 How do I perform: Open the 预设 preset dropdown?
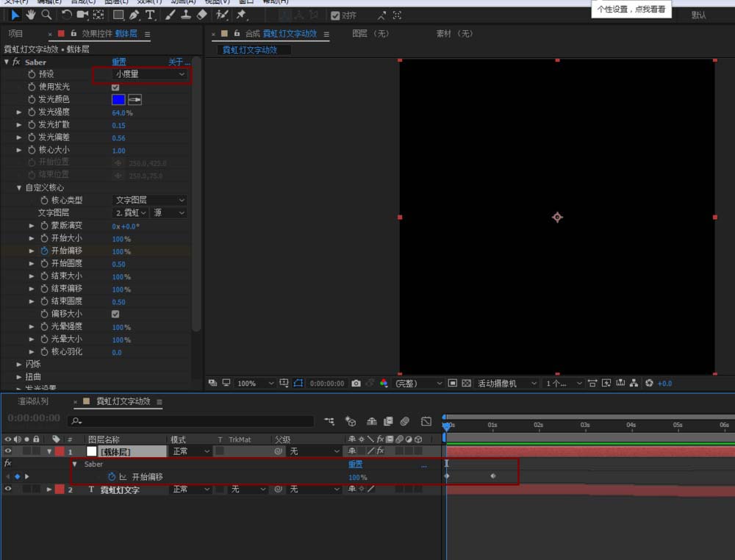coord(150,74)
